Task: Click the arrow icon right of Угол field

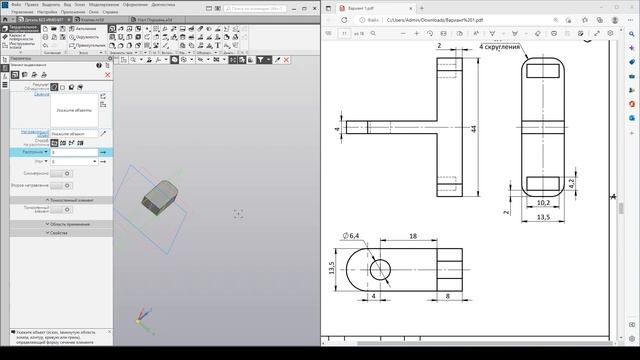Action: (103, 162)
